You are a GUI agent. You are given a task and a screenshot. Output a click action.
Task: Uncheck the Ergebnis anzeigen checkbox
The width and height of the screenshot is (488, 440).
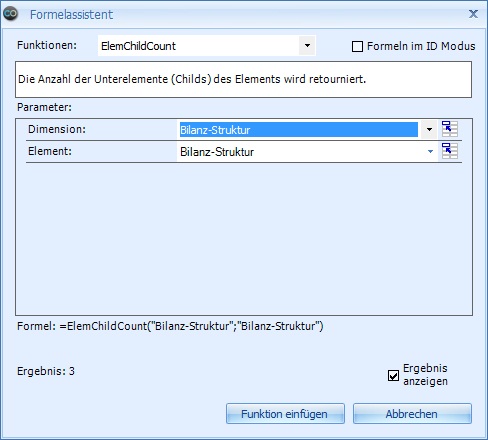393,375
